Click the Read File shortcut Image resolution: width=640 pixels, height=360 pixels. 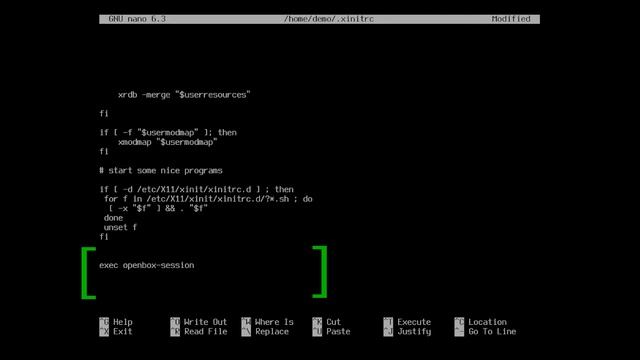(199, 331)
